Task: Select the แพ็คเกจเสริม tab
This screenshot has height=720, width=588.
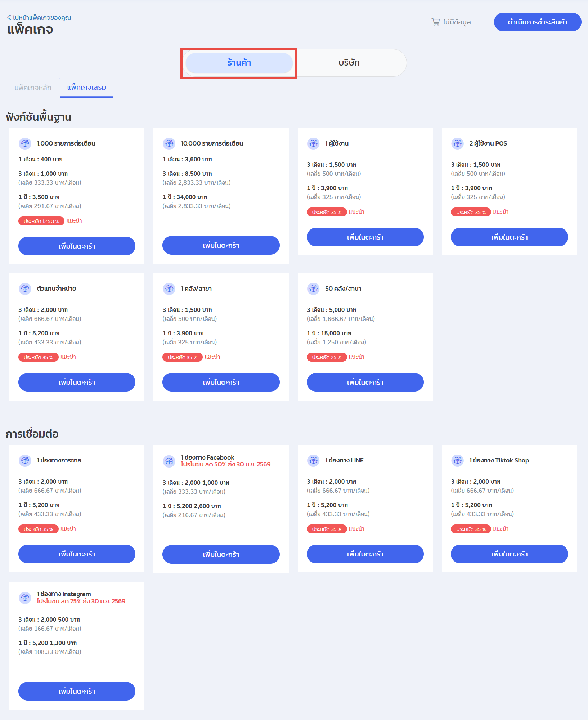Action: [86, 88]
